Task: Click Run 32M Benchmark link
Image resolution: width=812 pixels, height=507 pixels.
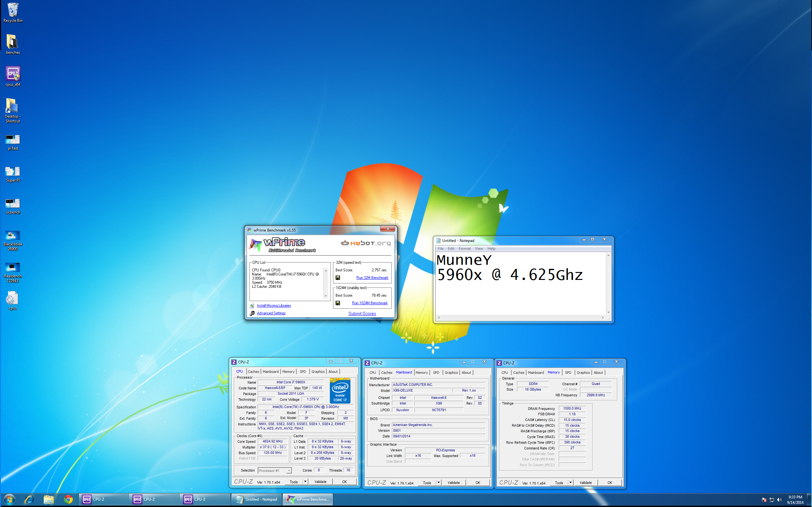Action: pyautogui.click(x=372, y=278)
